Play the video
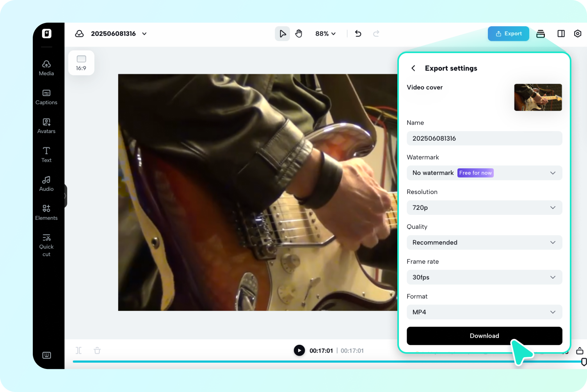 (299, 351)
